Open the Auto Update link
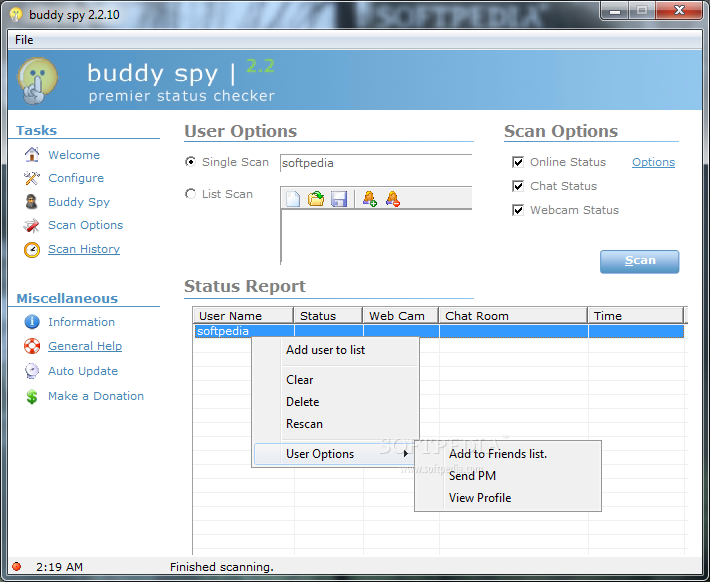This screenshot has height=582, width=710. coord(83,371)
